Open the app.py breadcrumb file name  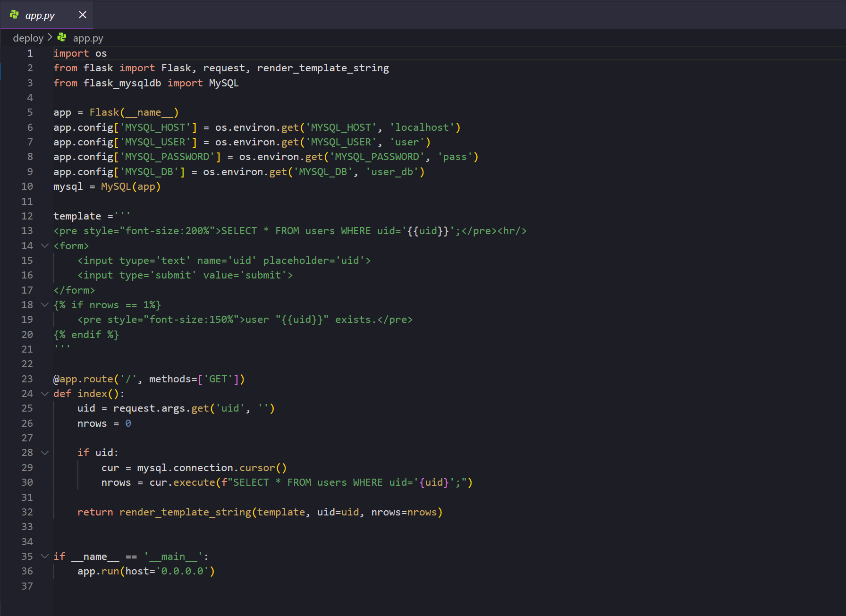[x=88, y=38]
